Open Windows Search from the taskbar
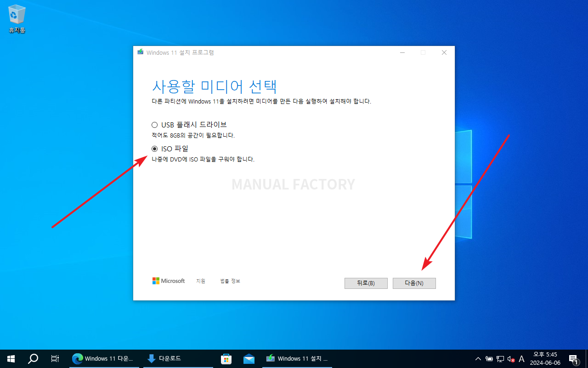588x368 pixels. [33, 358]
